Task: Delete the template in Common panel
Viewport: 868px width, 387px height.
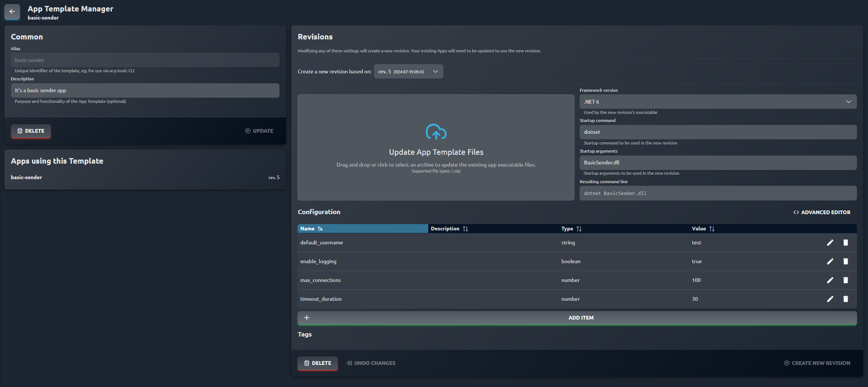Action: click(31, 131)
